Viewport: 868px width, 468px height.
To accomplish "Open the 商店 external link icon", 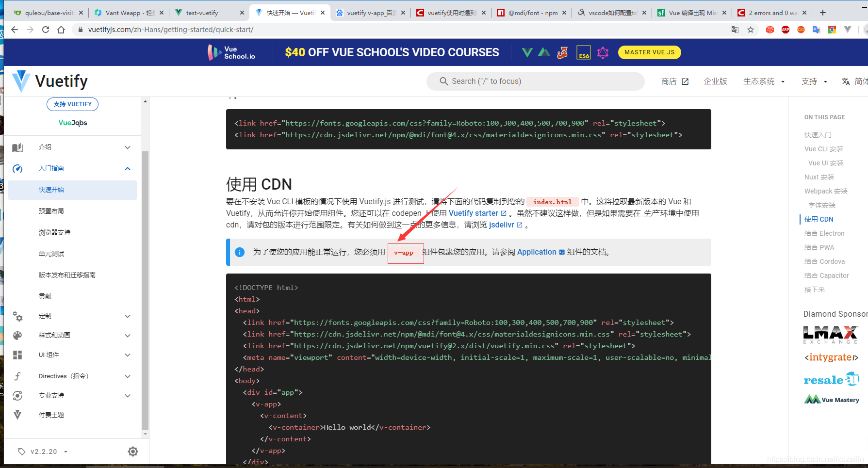I will tap(685, 81).
